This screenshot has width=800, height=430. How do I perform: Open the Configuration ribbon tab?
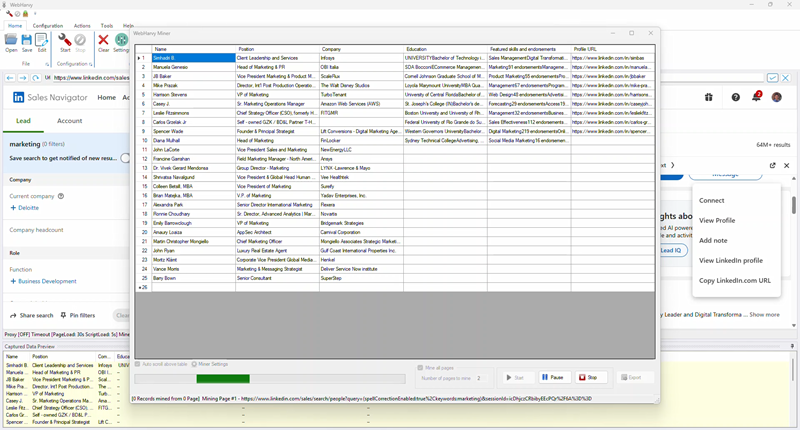48,26
